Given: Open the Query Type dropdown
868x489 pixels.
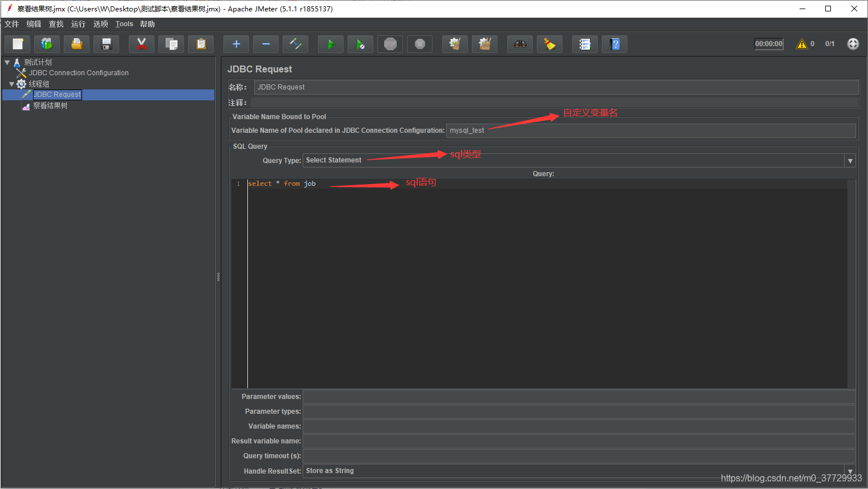Looking at the screenshot, I should coord(849,160).
